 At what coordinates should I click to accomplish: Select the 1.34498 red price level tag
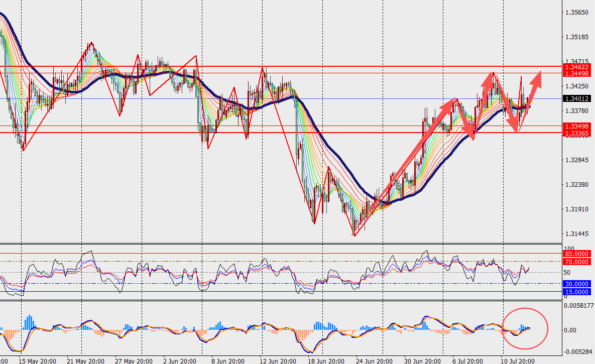coord(576,74)
